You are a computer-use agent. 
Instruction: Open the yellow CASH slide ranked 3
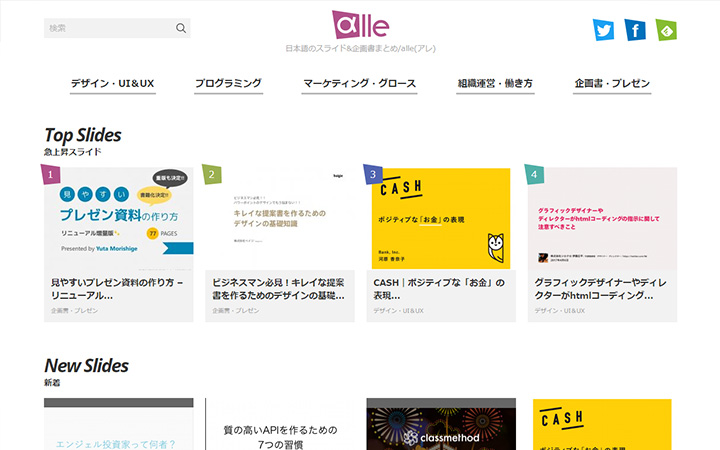pyautogui.click(x=441, y=218)
